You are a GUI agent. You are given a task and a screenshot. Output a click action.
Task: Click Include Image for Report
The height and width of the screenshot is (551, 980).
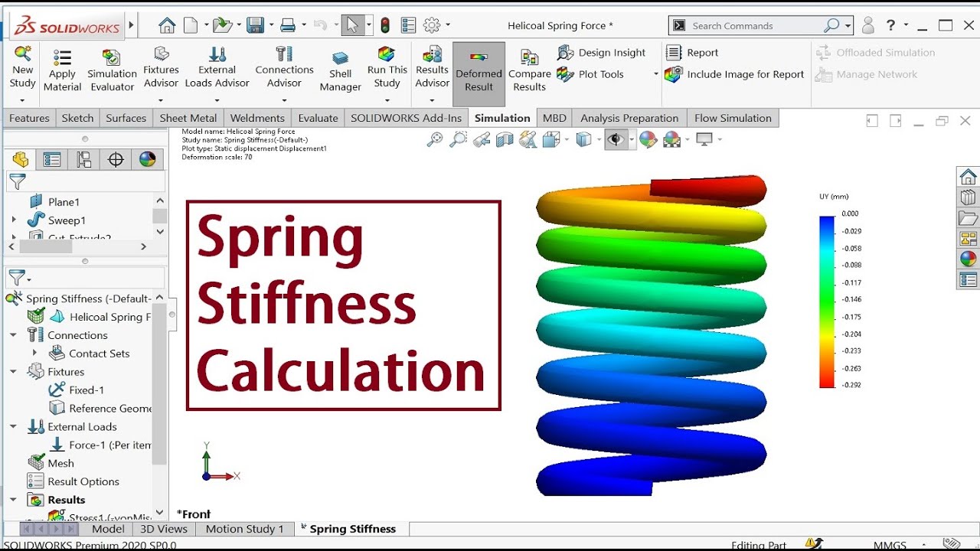735,74
